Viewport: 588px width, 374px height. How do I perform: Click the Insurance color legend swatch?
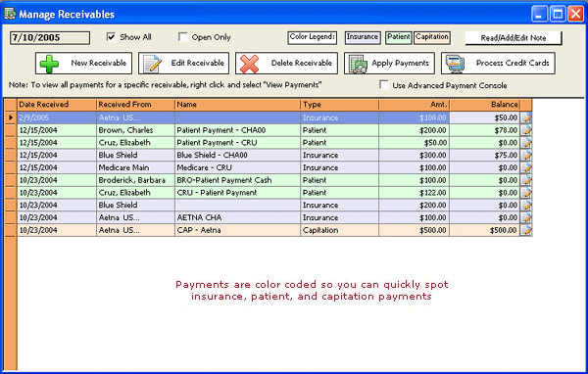click(363, 37)
